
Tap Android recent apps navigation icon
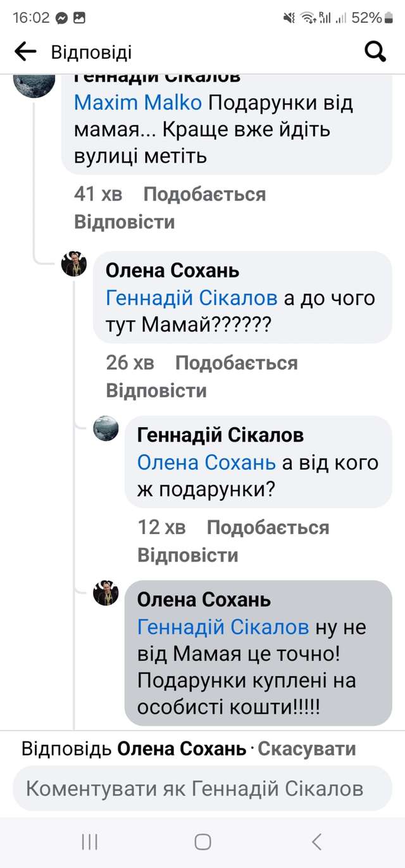click(90, 841)
